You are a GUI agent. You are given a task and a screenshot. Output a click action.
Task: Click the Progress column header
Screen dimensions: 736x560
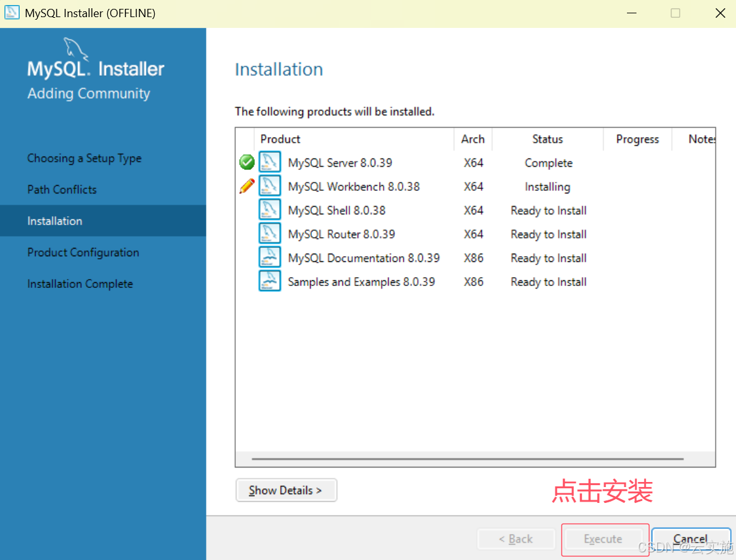pos(638,139)
